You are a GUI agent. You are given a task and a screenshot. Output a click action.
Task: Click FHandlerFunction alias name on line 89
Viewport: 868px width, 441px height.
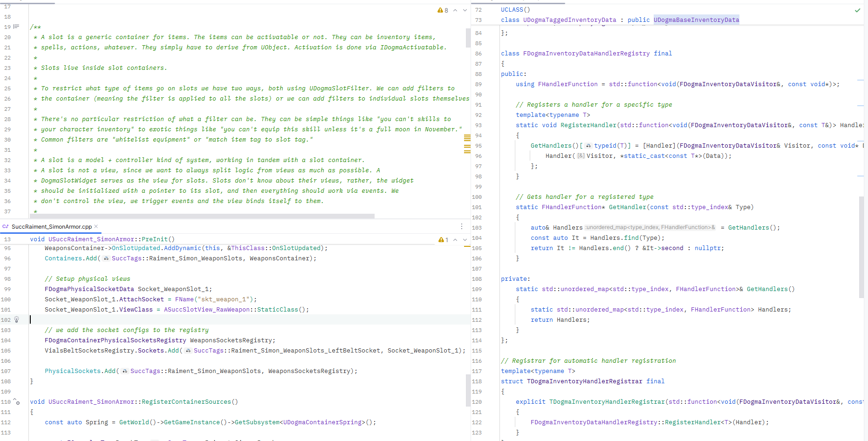567,84
